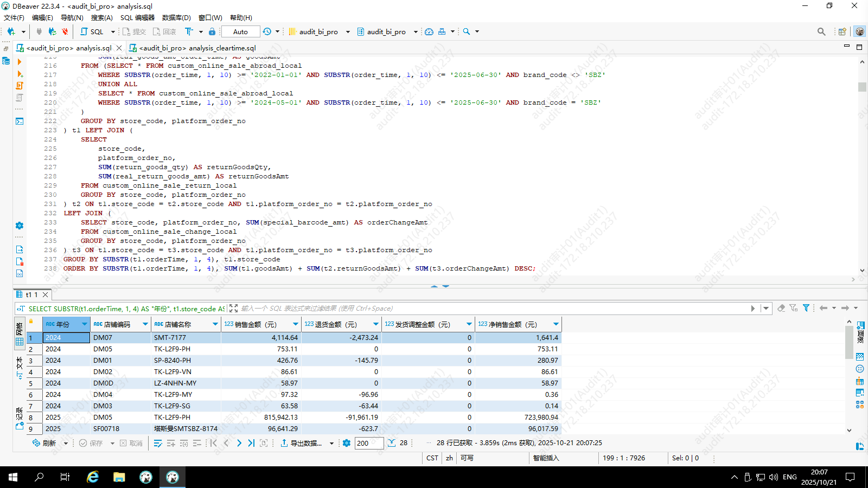The height and width of the screenshot is (488, 868).
Task: Toggle the lock icon in toolbar
Action: 212,31
